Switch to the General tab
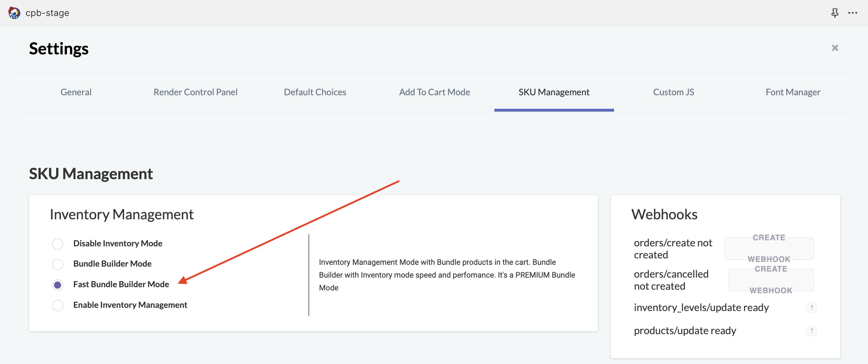This screenshot has height=364, width=868. click(x=76, y=92)
